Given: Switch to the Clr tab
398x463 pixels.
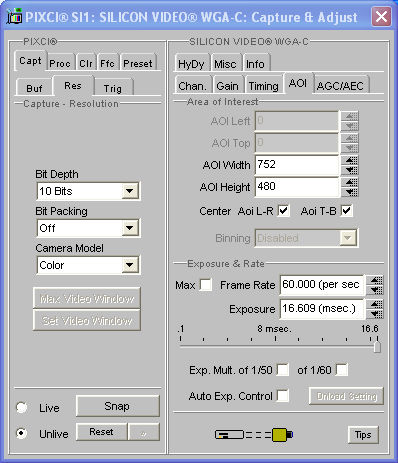Looking at the screenshot, I should pyautogui.click(x=86, y=63).
